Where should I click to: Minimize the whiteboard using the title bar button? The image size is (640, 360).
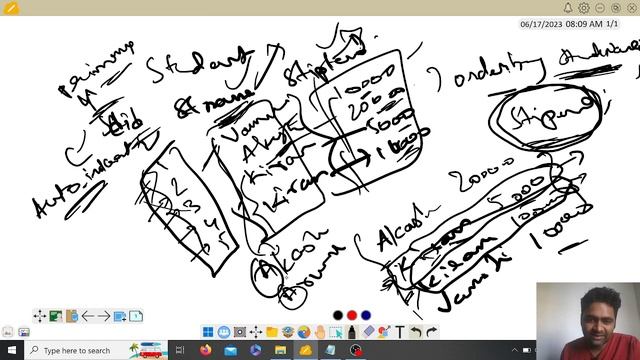(x=600, y=8)
